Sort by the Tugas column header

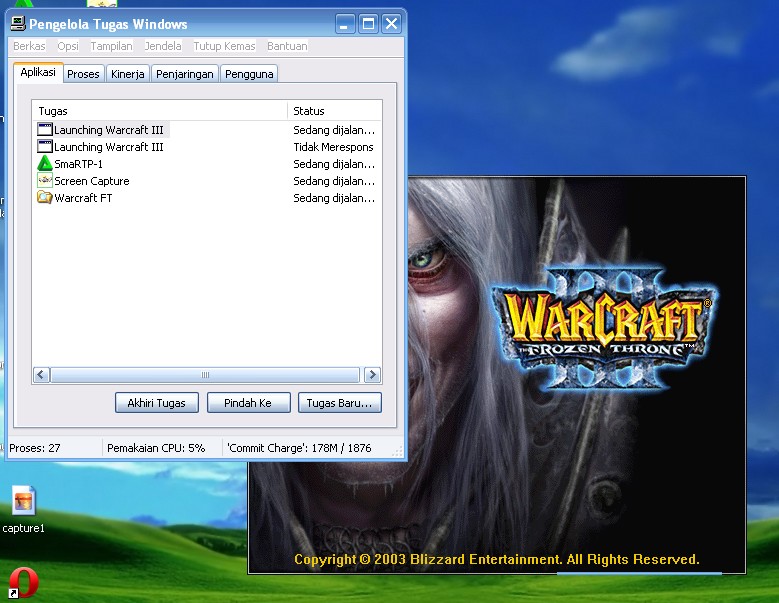[159, 111]
